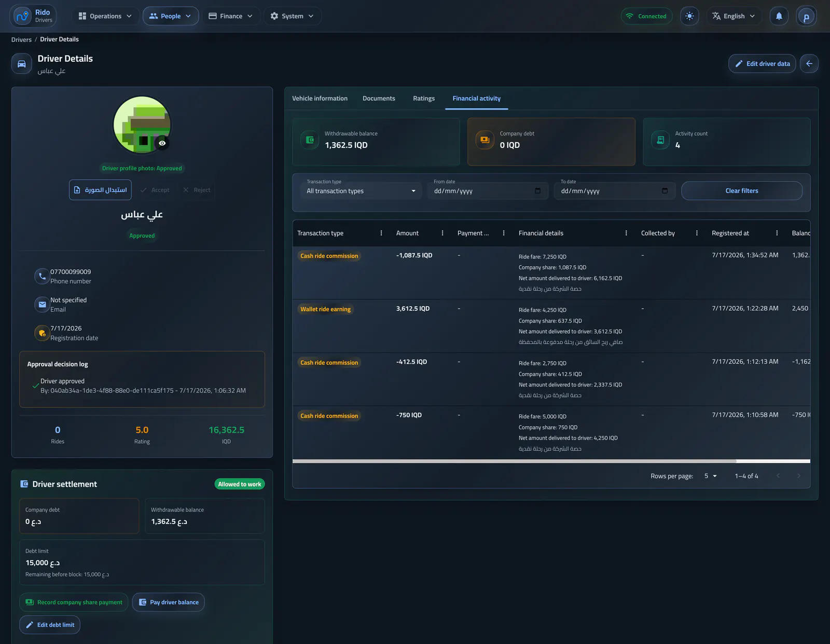
Task: Open the From date calendar picker icon
Action: tap(537, 191)
